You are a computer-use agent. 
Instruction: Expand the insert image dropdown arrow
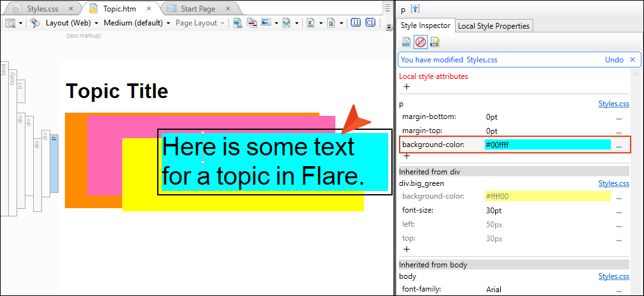click(276, 24)
